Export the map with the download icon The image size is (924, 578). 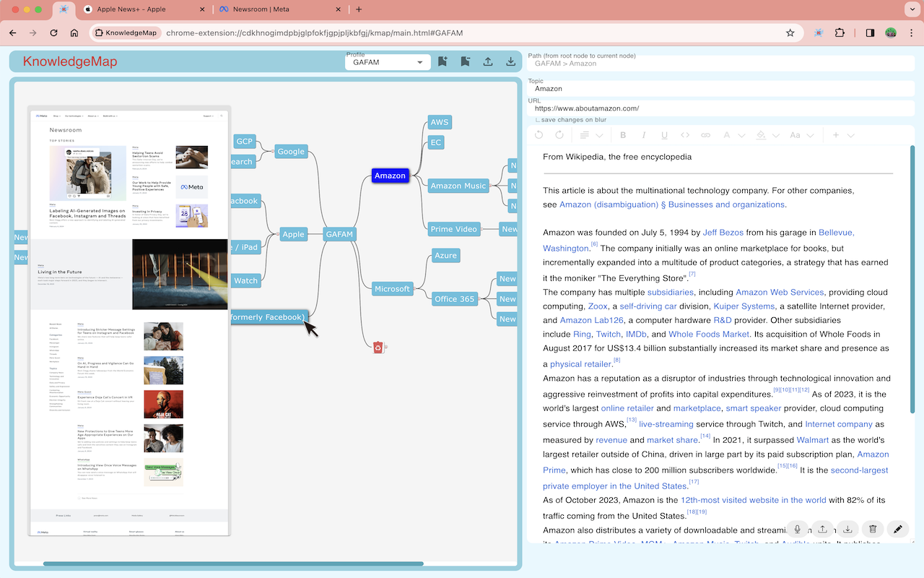(x=510, y=61)
